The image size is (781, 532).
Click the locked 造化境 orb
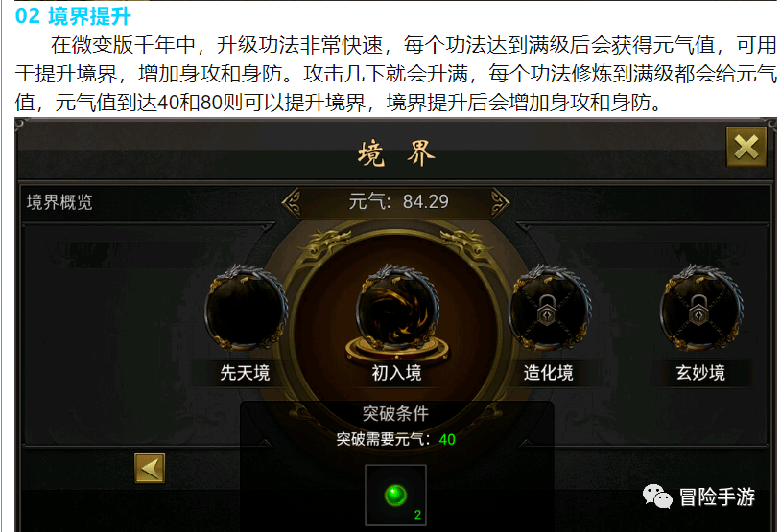pos(549,309)
